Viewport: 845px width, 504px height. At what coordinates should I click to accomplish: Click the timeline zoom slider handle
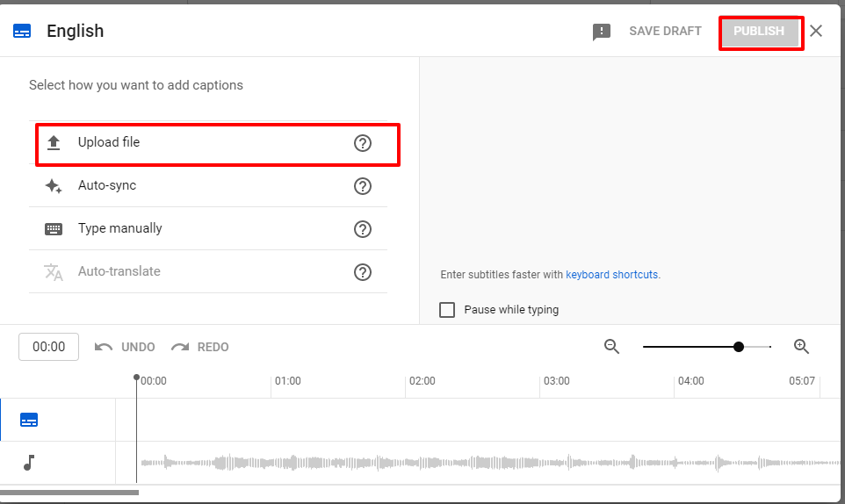pos(739,347)
